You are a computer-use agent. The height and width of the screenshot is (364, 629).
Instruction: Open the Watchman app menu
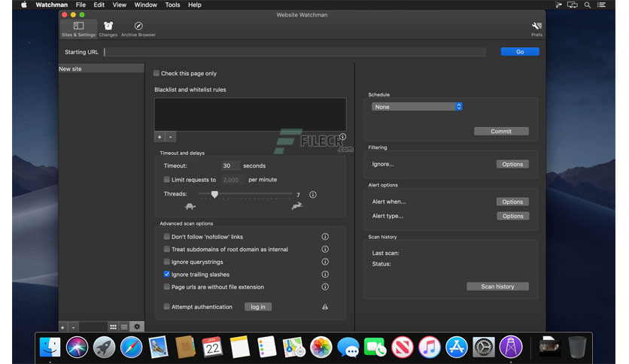[x=52, y=5]
